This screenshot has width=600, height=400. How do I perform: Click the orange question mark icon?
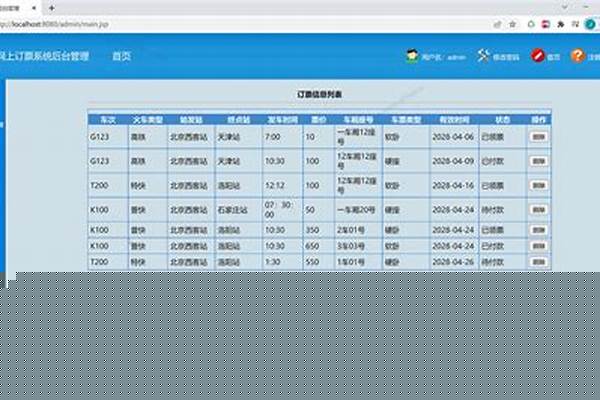coord(578,56)
